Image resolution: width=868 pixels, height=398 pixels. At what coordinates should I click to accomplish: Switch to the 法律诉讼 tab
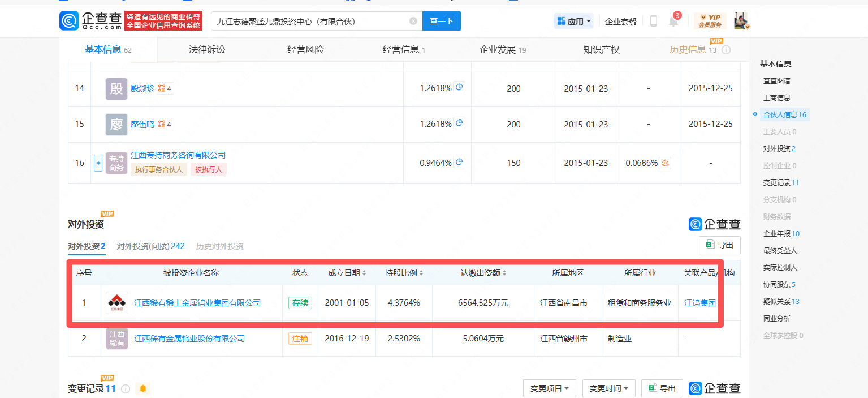point(207,50)
